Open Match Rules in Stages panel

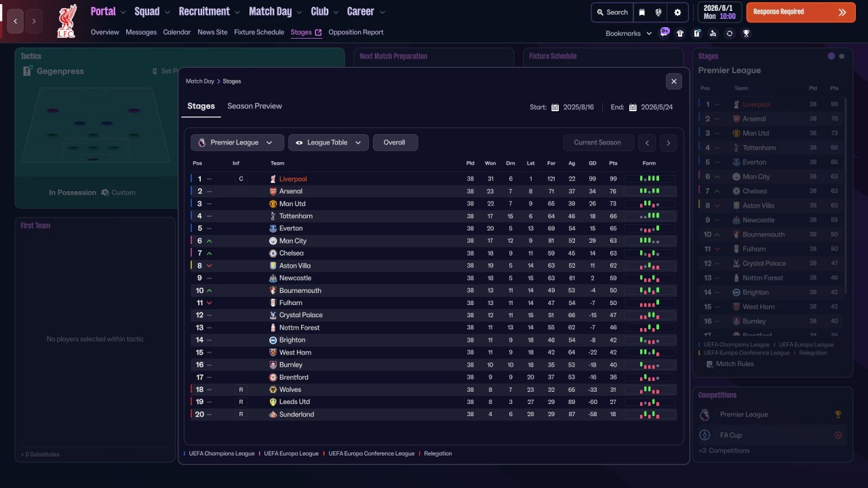pos(729,364)
